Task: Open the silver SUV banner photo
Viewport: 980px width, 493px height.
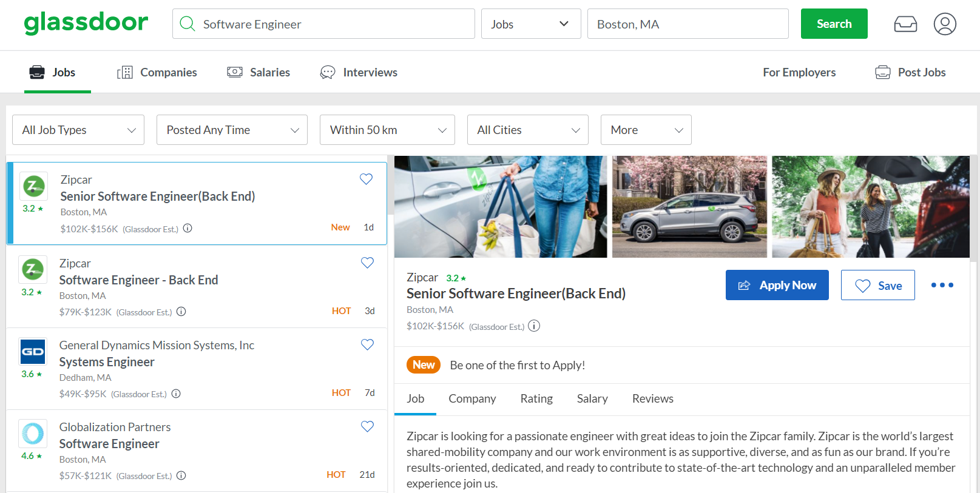Action: 689,207
